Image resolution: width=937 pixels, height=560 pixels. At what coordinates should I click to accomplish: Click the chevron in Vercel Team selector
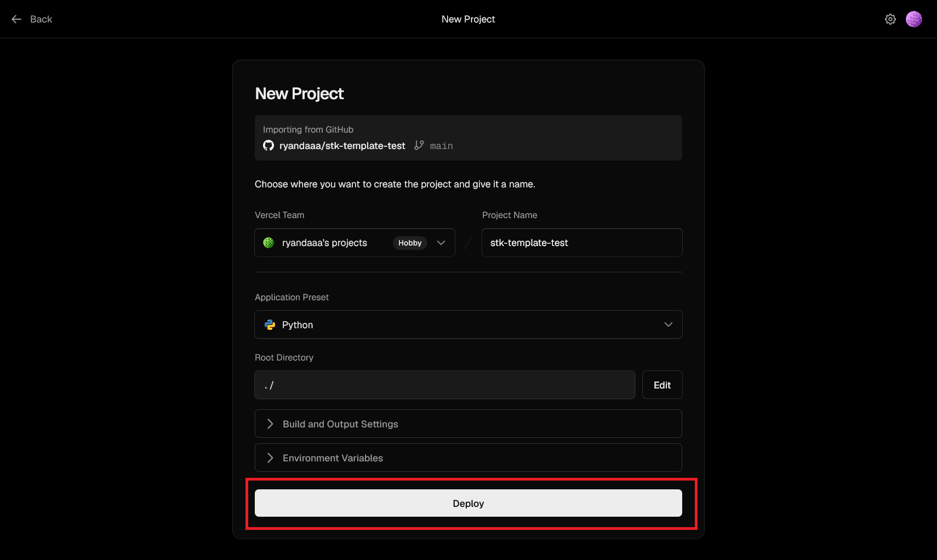tap(441, 243)
